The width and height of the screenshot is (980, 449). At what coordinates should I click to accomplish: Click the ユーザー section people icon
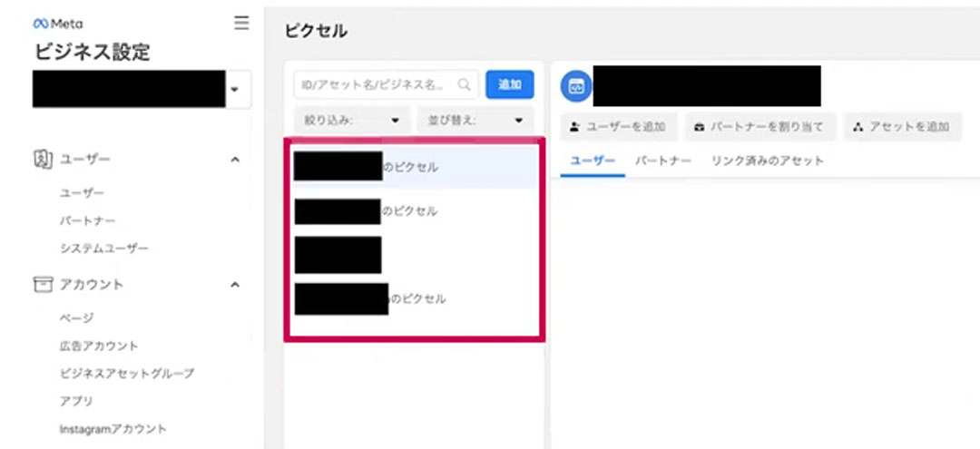pyautogui.click(x=41, y=160)
